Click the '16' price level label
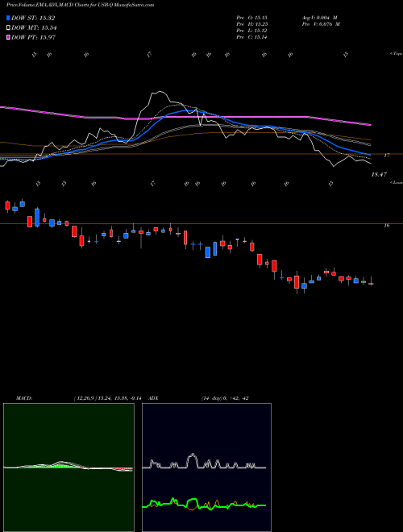This screenshot has width=403, height=532. coord(386,225)
